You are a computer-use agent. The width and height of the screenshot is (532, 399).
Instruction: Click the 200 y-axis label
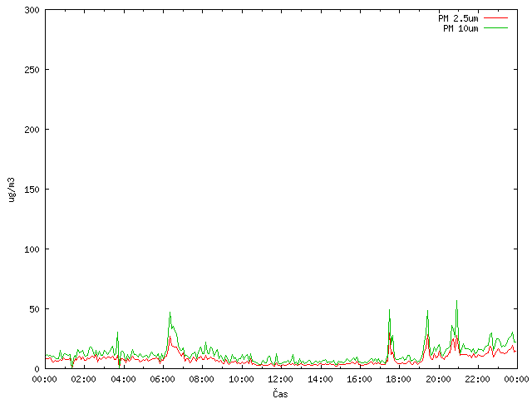pyautogui.click(x=32, y=130)
